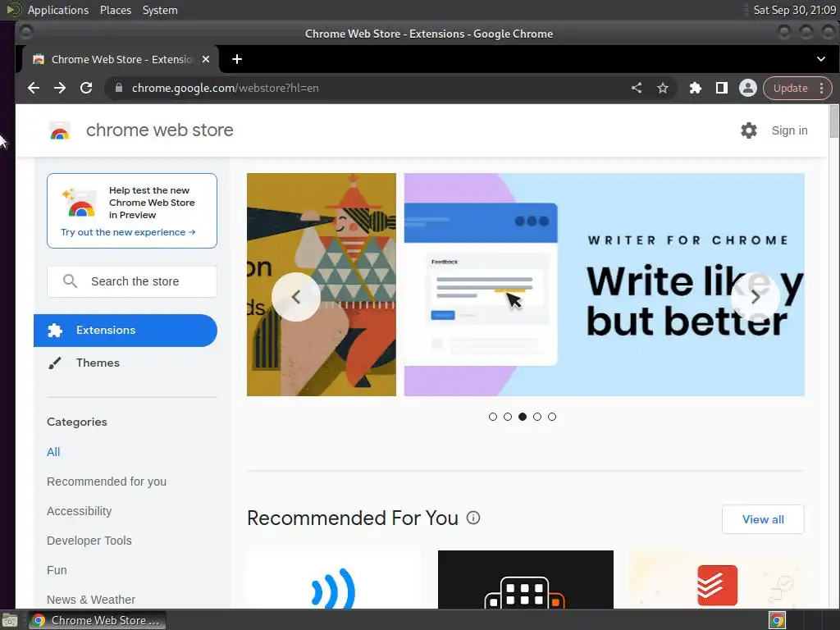Go forward with the browser forward arrow
This screenshot has height=630, width=840.
pos(59,88)
